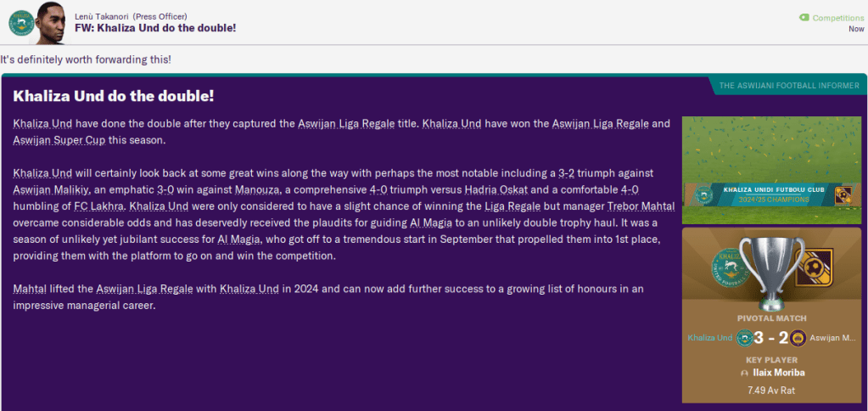The image size is (868, 411).
Task: Open press officer Lenù Takanori's portrait
Action: [x=54, y=23]
